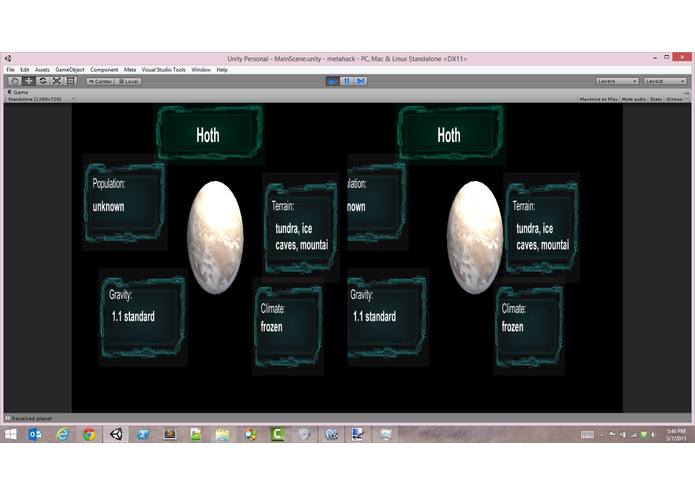
Task: Click the left Hoth title panel
Action: click(209, 133)
